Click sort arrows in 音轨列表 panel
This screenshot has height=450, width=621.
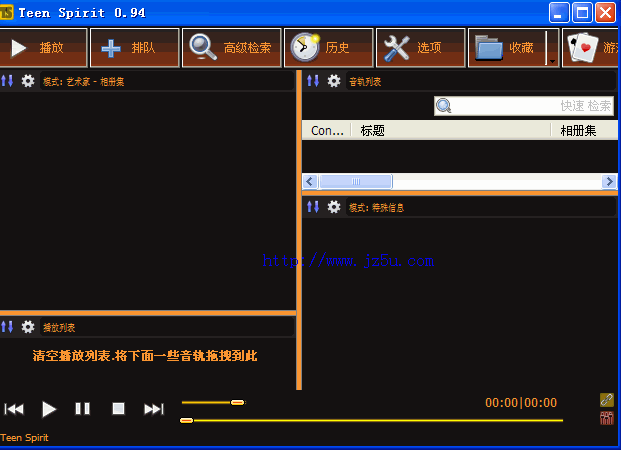[313, 81]
